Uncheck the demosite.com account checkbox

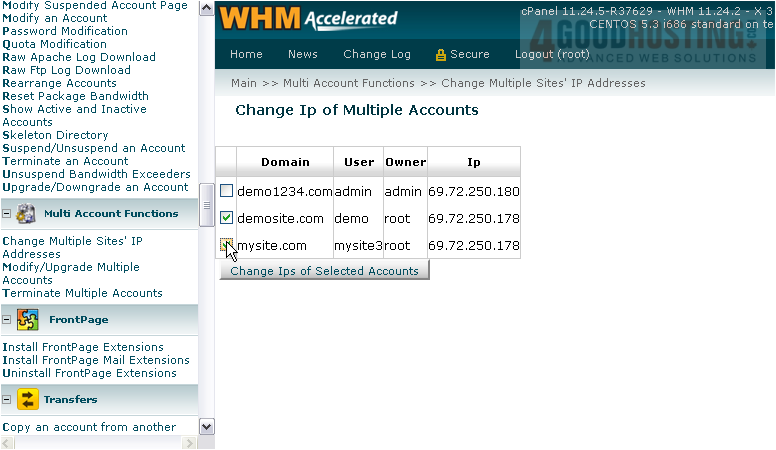coord(227,218)
